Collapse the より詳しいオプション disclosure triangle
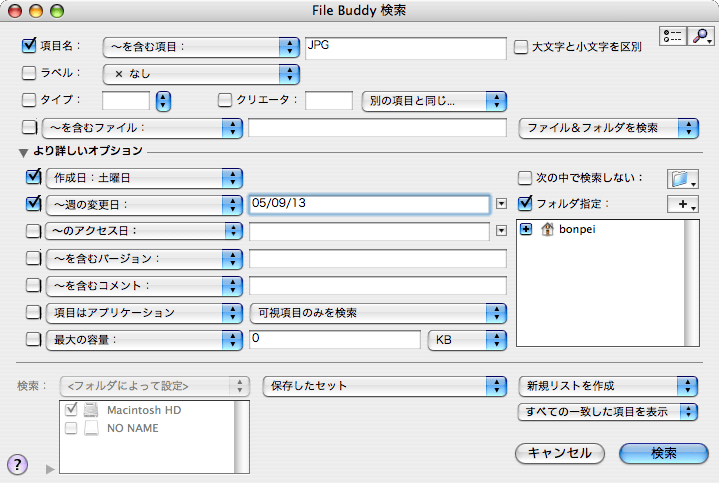Image resolution: width=719 pixels, height=483 pixels. point(23,152)
